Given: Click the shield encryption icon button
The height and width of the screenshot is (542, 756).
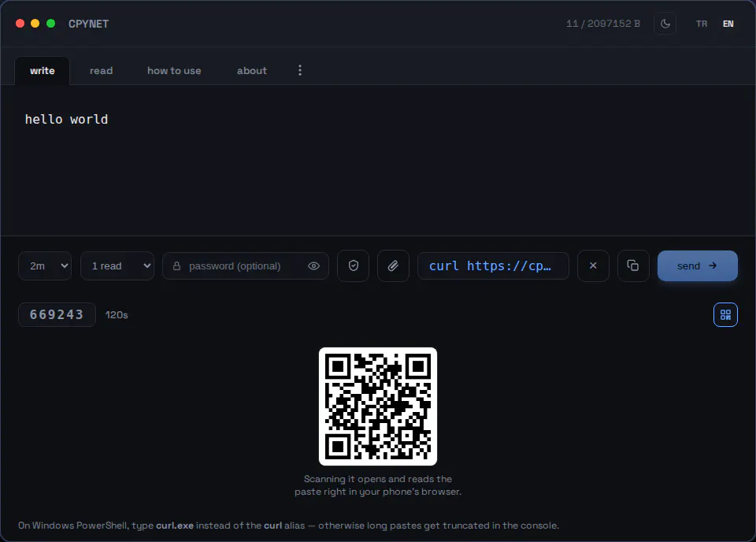Looking at the screenshot, I should click(354, 265).
